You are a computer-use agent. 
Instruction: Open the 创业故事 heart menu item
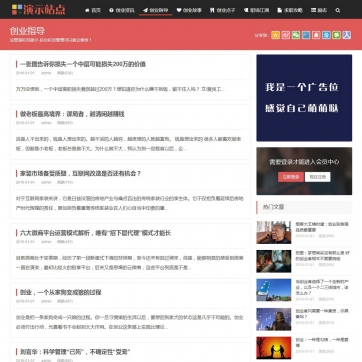point(189,10)
